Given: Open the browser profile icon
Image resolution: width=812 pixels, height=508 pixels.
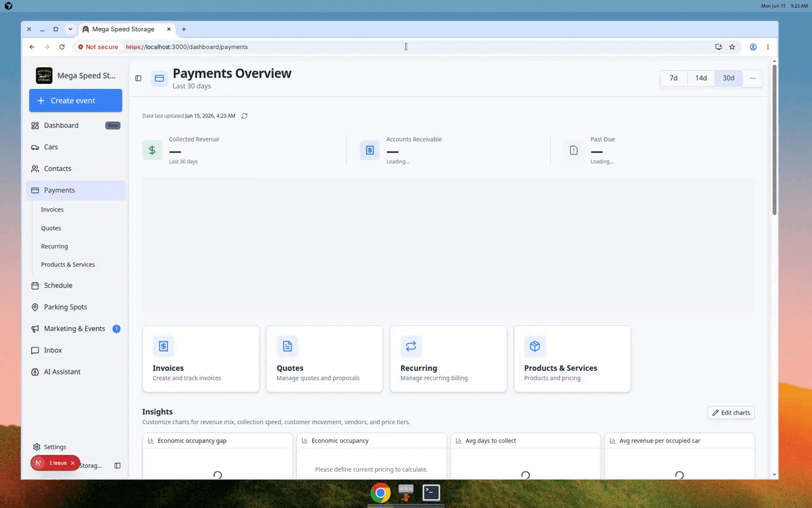Looking at the screenshot, I should click(753, 47).
